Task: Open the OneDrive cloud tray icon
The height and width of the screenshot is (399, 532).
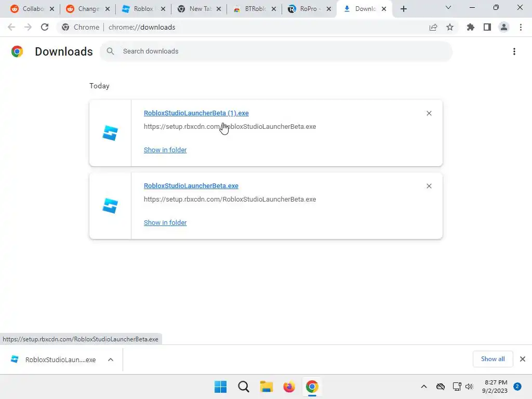Action: click(x=441, y=387)
